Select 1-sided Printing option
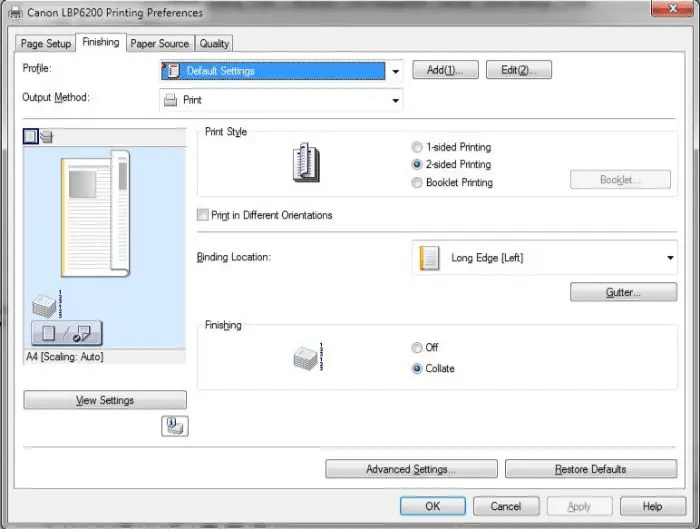The height and width of the screenshot is (529, 700). coord(417,146)
